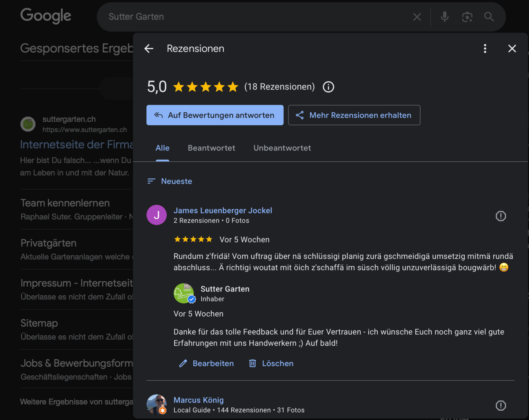The width and height of the screenshot is (529, 420).
Task: Click the back arrow in Rezensionen panel
Action: (x=149, y=49)
